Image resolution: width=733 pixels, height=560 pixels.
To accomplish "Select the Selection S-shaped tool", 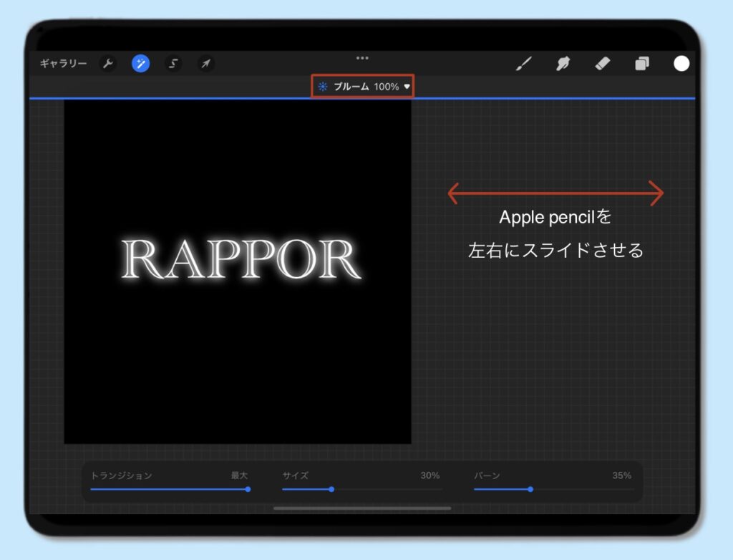I will click(x=173, y=63).
